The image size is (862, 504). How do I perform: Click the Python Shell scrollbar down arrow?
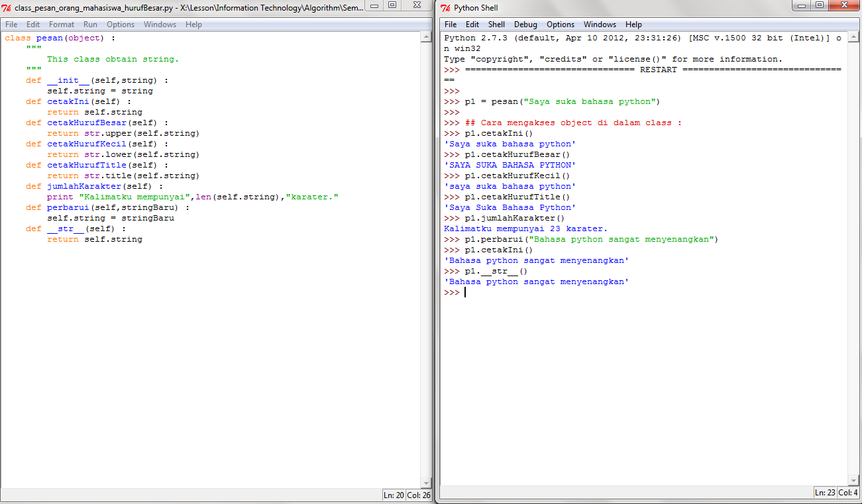pyautogui.click(x=853, y=479)
